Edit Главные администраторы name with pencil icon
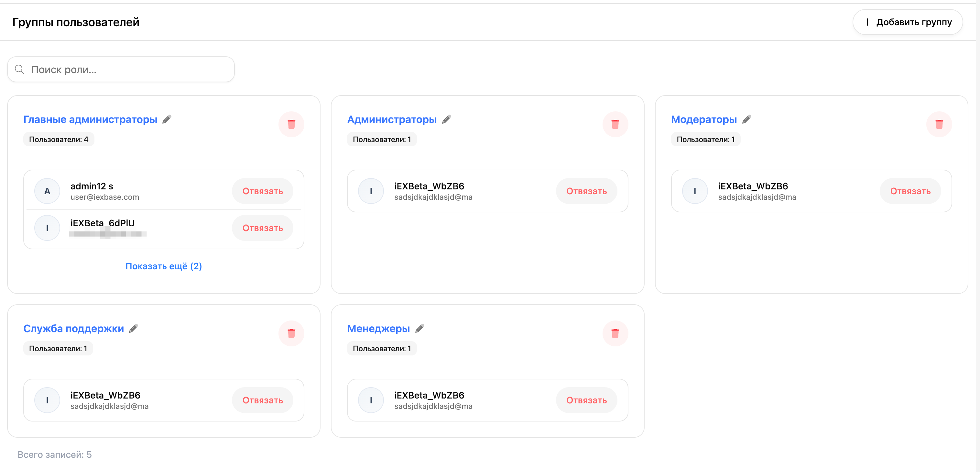The image size is (980, 472). 167,119
